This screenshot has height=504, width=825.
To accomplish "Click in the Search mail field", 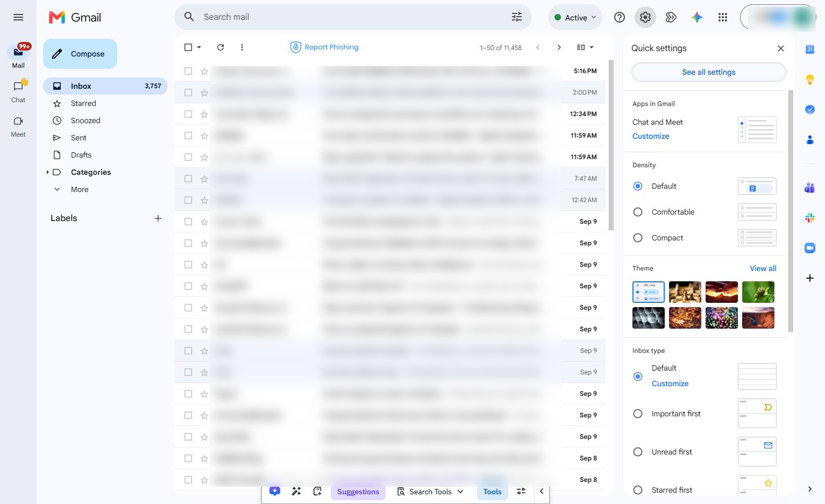I will click(x=353, y=17).
